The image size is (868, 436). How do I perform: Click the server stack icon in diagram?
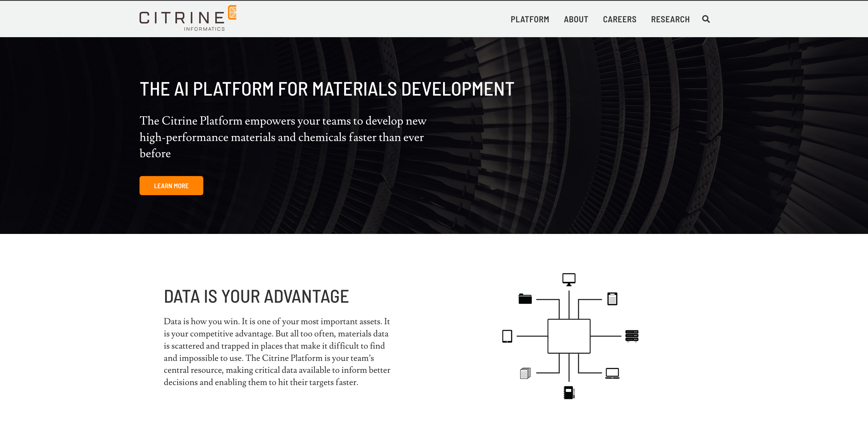[x=631, y=336]
